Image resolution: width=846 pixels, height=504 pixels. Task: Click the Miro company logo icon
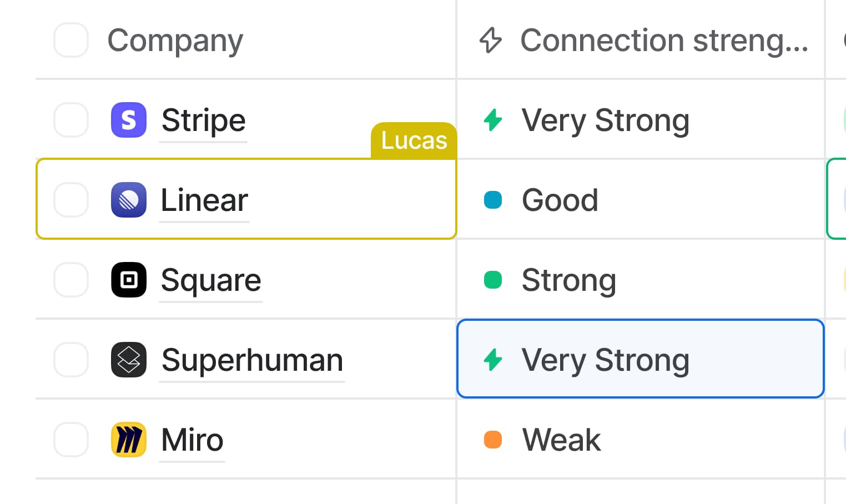(x=129, y=440)
